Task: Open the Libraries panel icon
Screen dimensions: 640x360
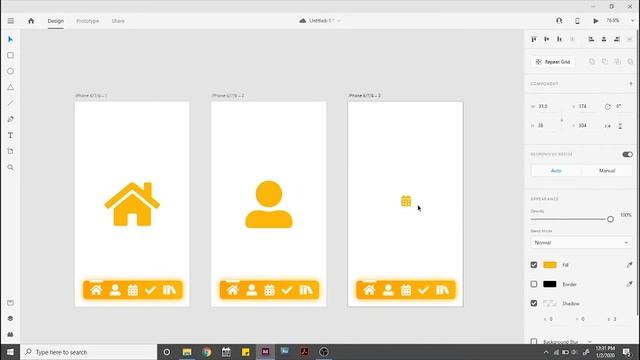Action: pyautogui.click(x=10, y=302)
